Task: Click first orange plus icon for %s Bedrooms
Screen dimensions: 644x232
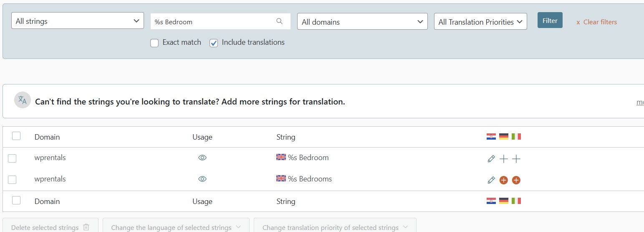Action: [x=504, y=180]
